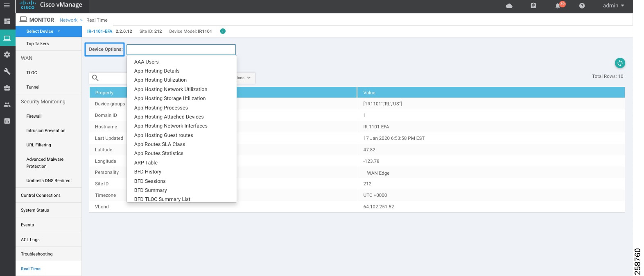
Task: Open Control Connections page
Action: click(41, 195)
